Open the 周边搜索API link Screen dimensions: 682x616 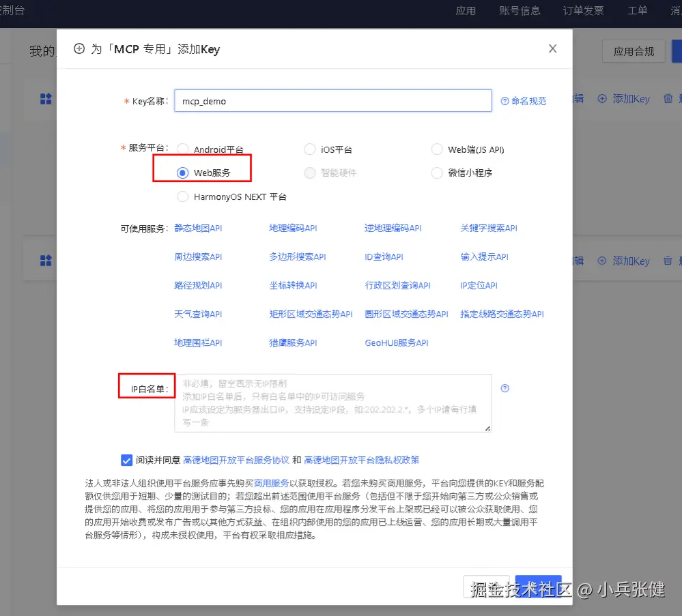198,257
